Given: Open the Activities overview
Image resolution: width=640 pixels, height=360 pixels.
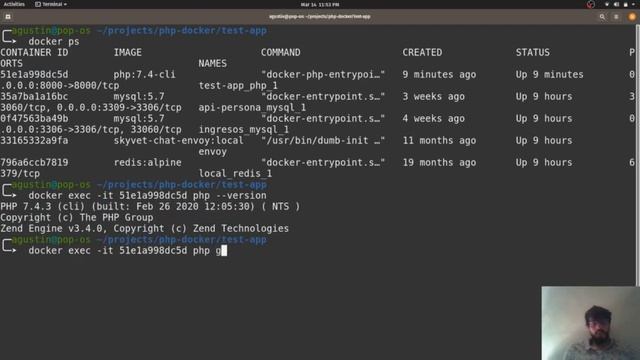Looking at the screenshot, I should click(x=14, y=4).
